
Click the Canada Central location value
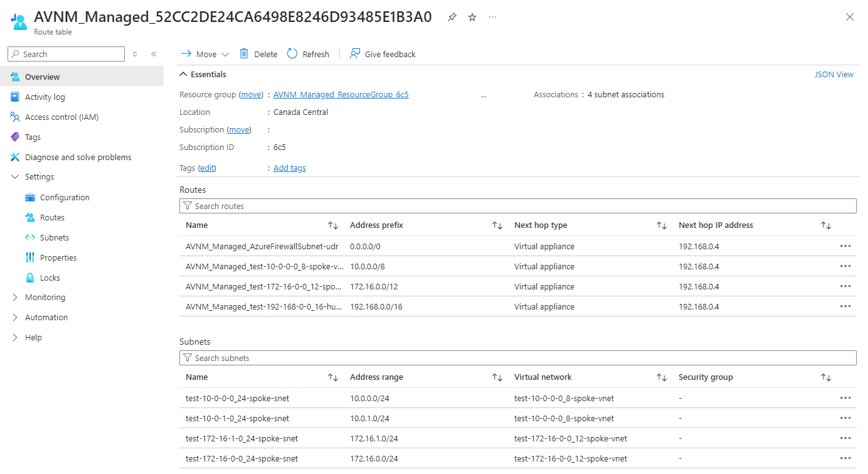301,112
